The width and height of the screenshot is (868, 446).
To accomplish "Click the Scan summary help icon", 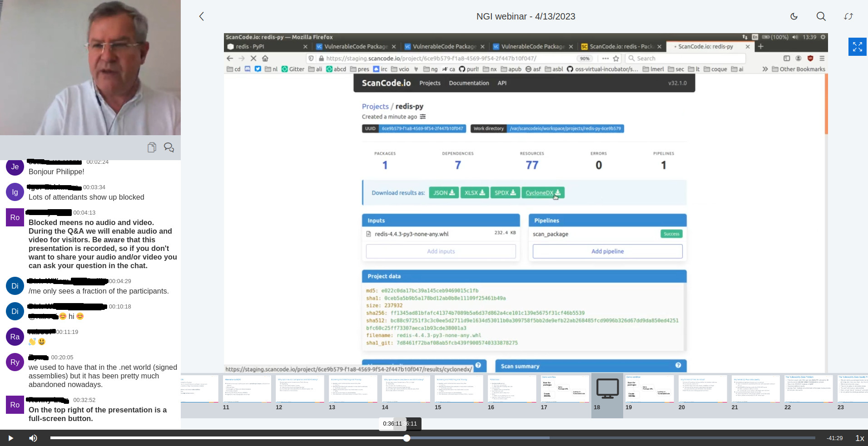I will [x=678, y=365].
